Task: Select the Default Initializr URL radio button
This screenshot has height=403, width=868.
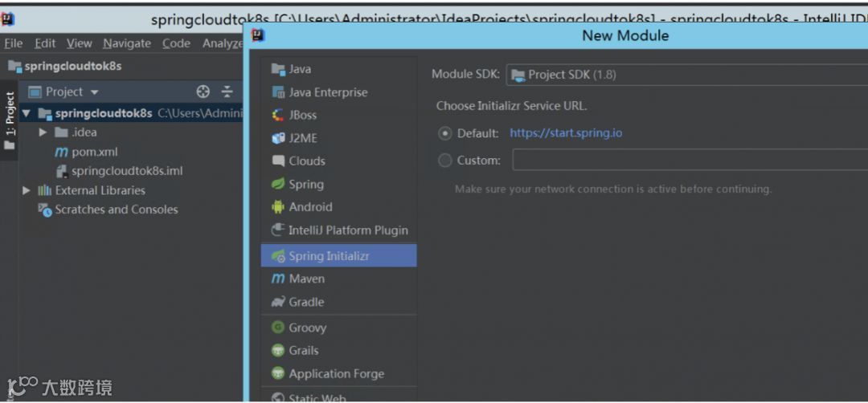Action: (444, 133)
